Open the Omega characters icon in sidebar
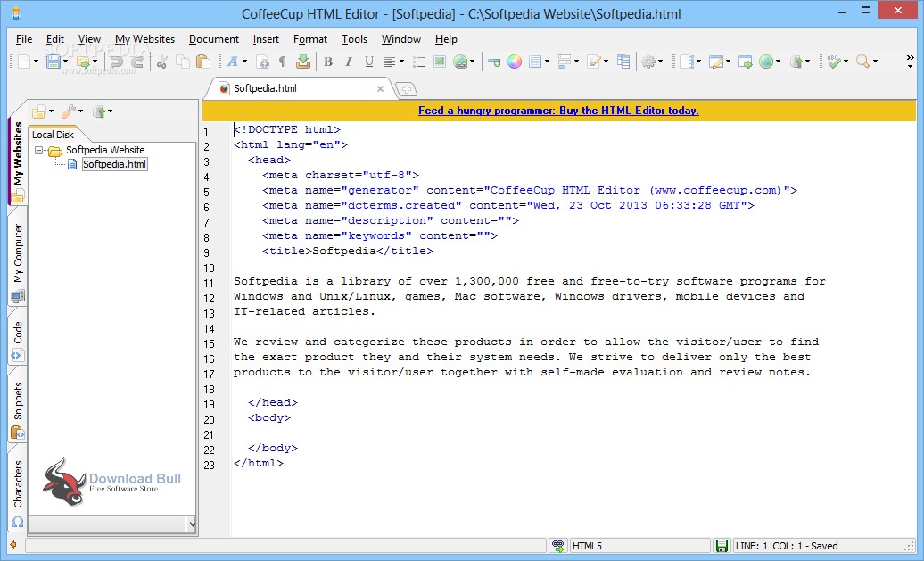The height and width of the screenshot is (561, 924). [x=18, y=522]
